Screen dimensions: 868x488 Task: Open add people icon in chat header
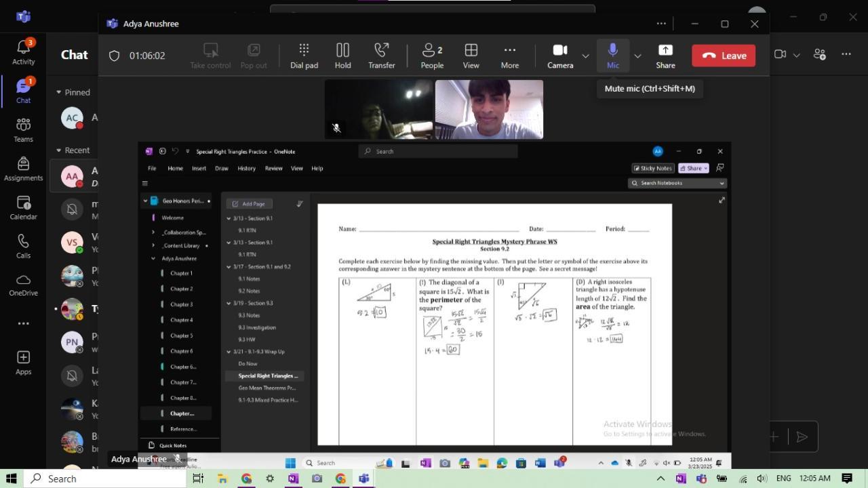click(819, 54)
